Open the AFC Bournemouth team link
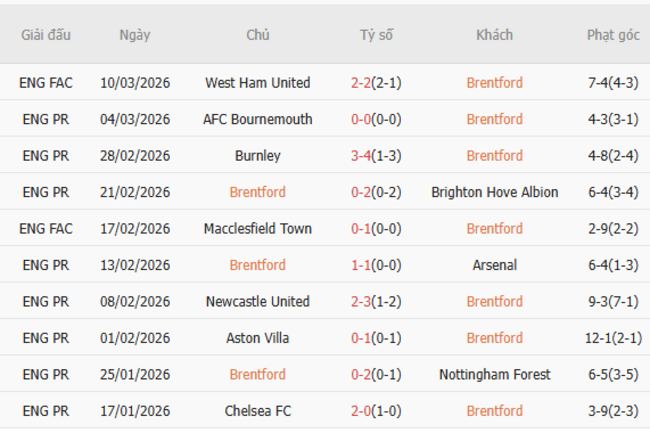 pyautogui.click(x=257, y=119)
